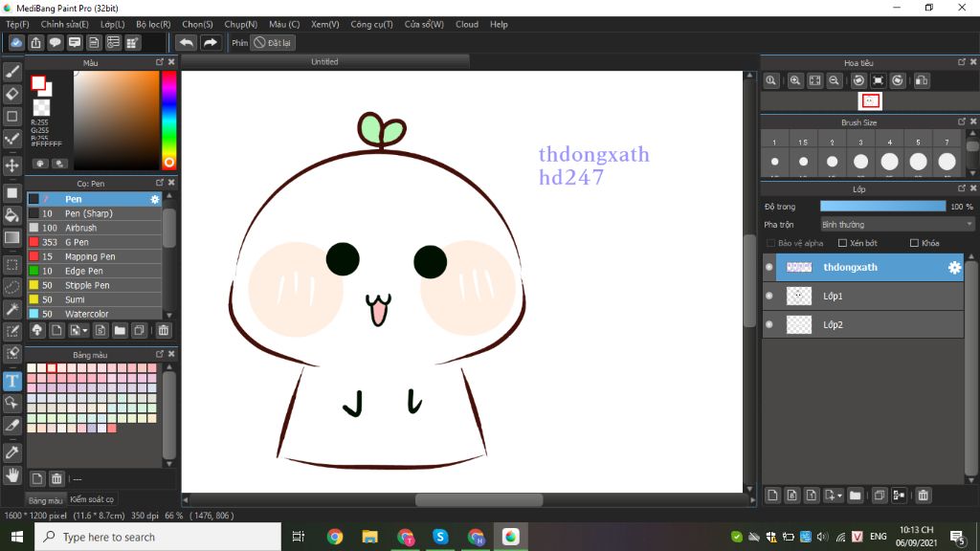Open Windows Start menu
This screenshot has height=551, width=980.
[17, 538]
